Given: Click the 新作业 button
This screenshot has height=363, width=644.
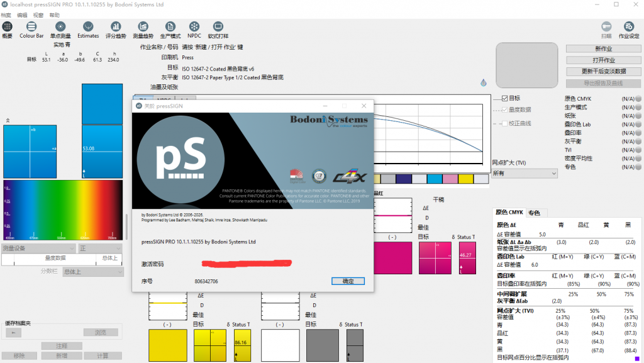Looking at the screenshot, I should 603,49.
